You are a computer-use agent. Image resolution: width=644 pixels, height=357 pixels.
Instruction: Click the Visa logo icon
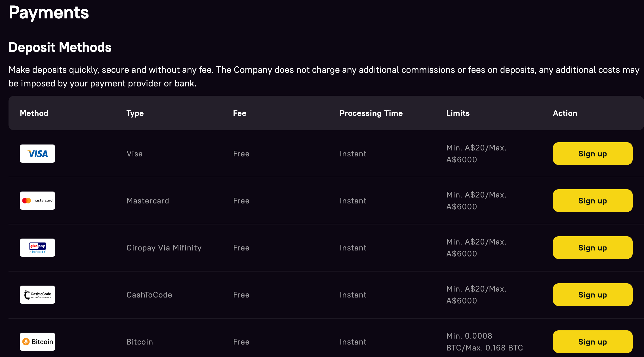click(37, 154)
